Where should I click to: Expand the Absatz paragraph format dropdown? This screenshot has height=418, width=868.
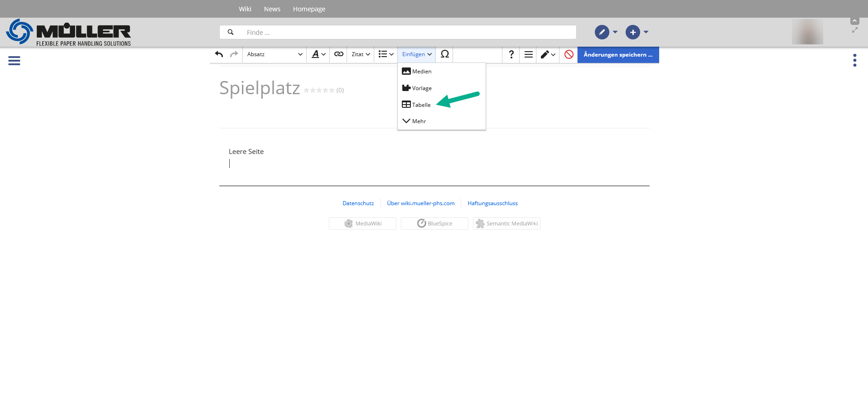[275, 54]
